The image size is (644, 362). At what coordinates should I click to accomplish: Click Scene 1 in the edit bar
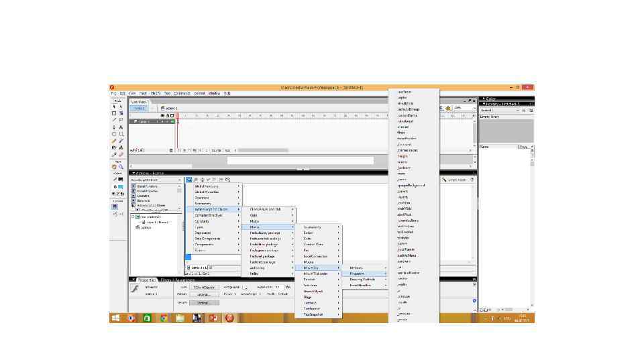pyautogui.click(x=170, y=109)
